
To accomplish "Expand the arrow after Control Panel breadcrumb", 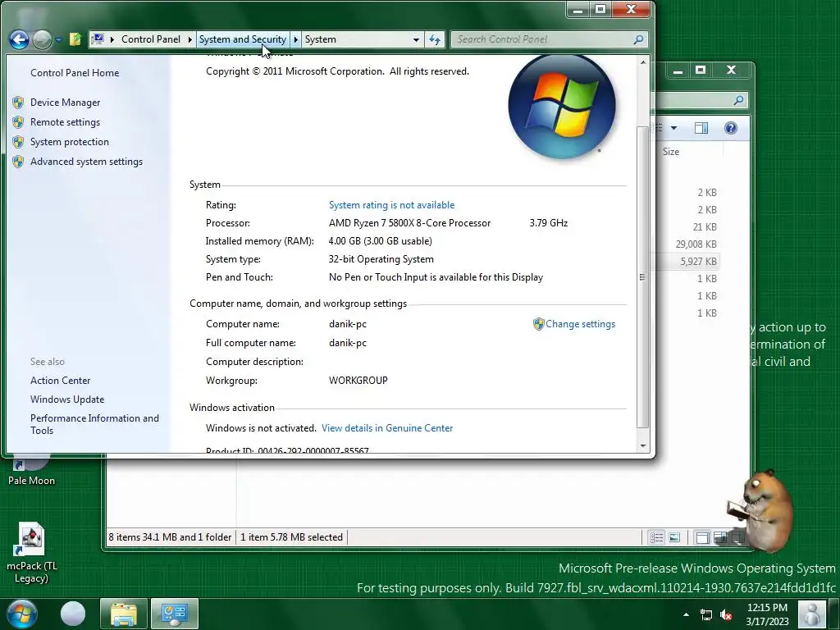I will 189,39.
